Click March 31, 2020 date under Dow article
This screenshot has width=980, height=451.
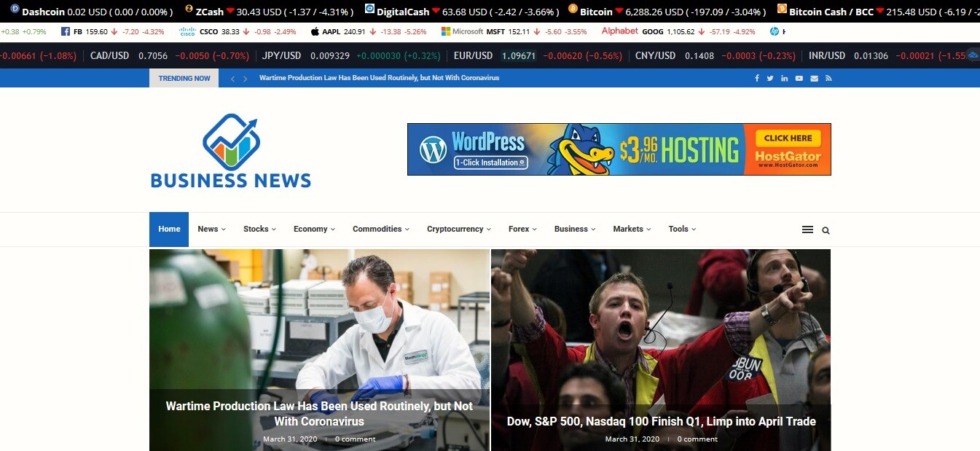tap(632, 439)
